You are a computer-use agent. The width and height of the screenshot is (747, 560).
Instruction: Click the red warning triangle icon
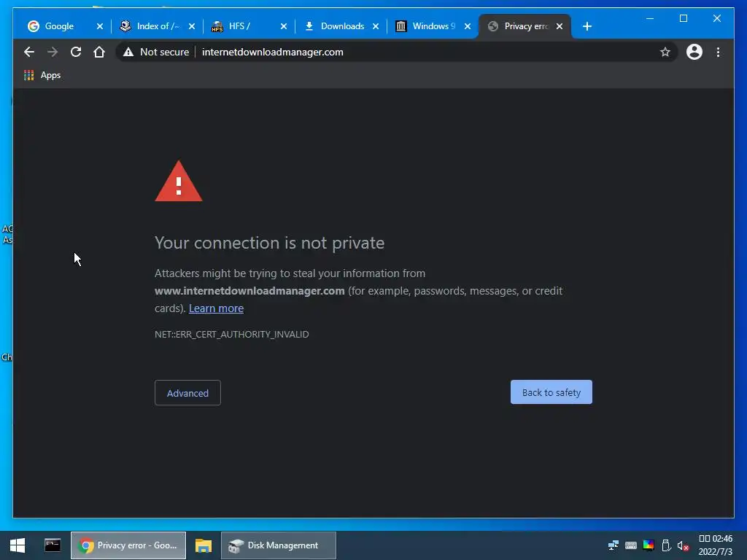pos(179,182)
